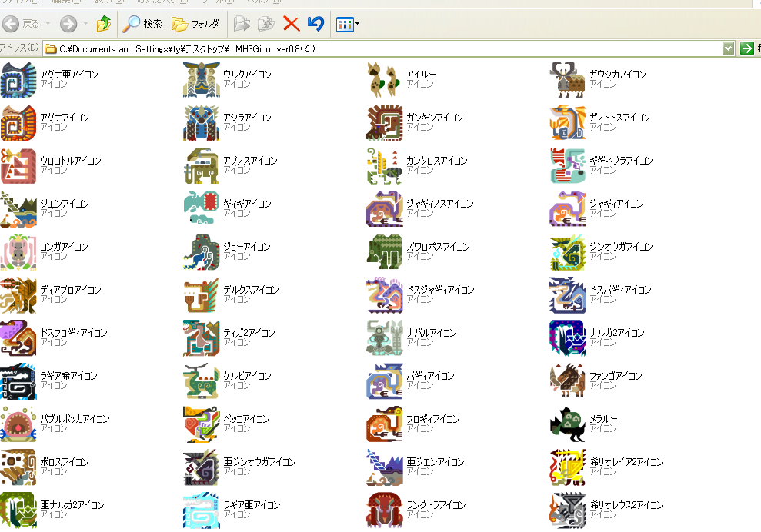The image size is (761, 532).
Task: Open the Back button history dropdown arrow
Action: pos(48,23)
